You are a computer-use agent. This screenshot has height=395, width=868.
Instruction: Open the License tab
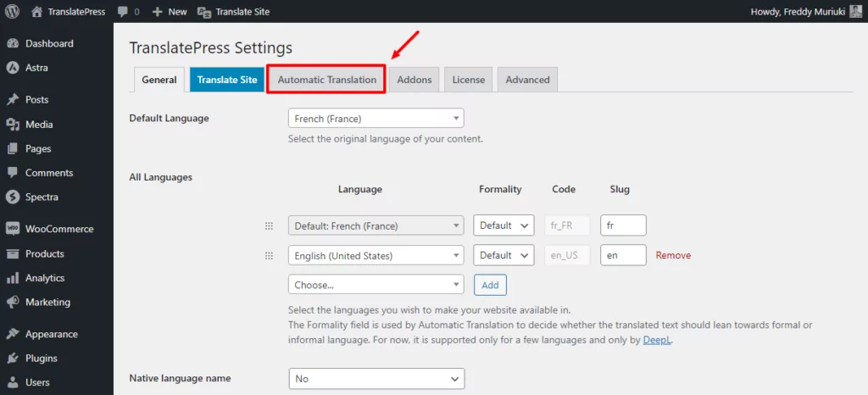tap(468, 80)
